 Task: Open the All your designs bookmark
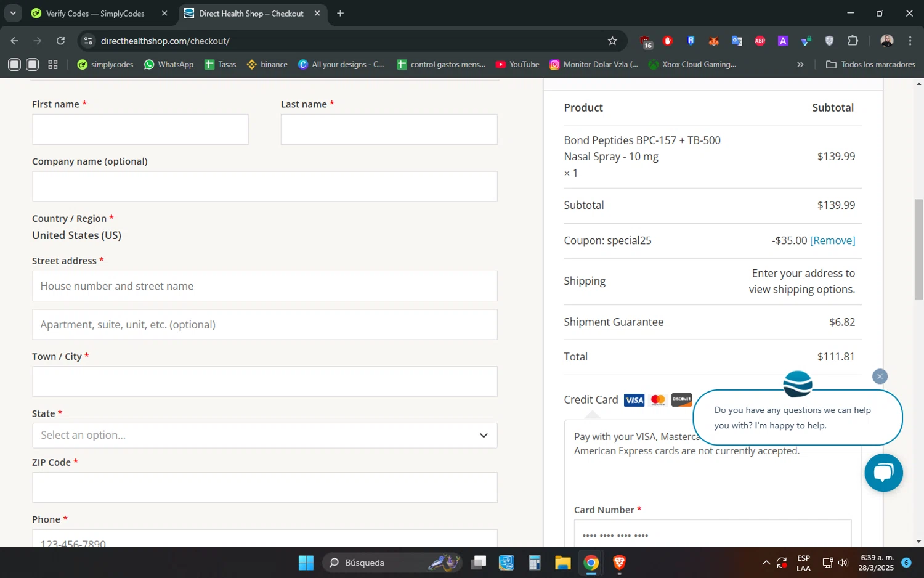pos(341,64)
